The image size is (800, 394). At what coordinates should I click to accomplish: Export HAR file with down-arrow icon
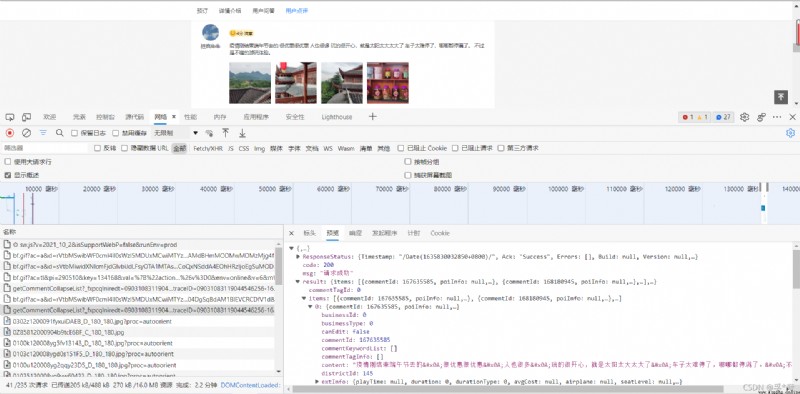tap(242, 133)
